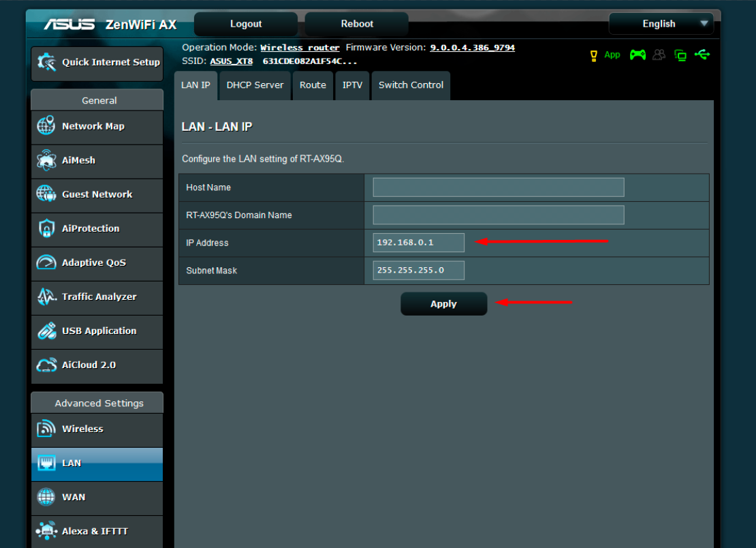Switch to the DHCP Server tab
This screenshot has height=548, width=756.
255,85
